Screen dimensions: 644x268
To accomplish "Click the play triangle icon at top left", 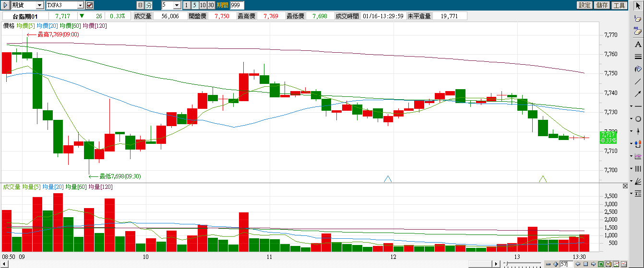I will (5, 5).
